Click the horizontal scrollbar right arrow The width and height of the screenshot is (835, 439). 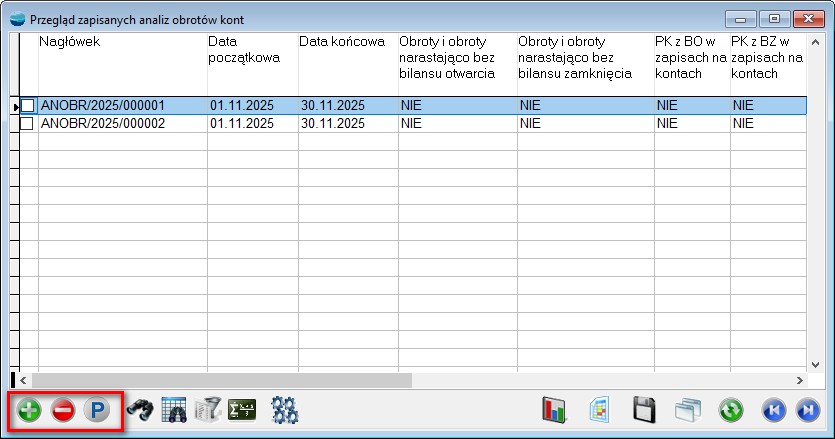[799, 380]
